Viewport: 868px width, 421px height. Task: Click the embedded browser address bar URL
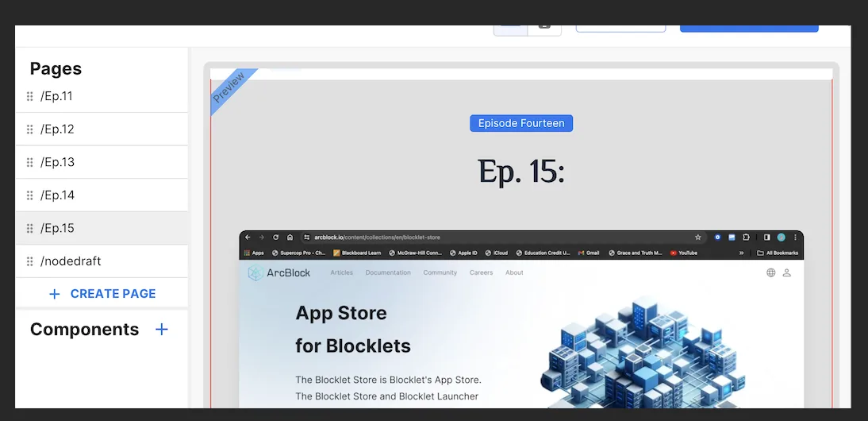click(377, 237)
